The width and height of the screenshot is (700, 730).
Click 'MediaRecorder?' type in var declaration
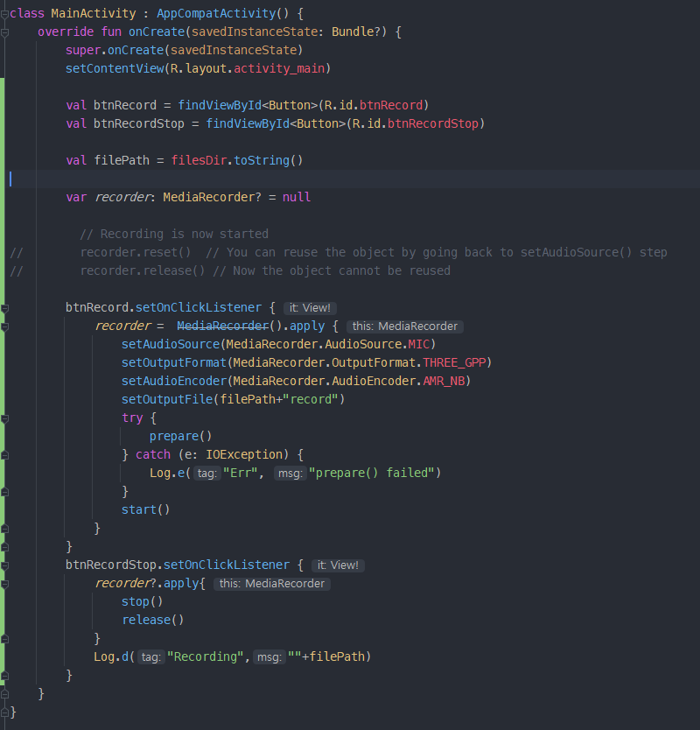click(x=212, y=198)
